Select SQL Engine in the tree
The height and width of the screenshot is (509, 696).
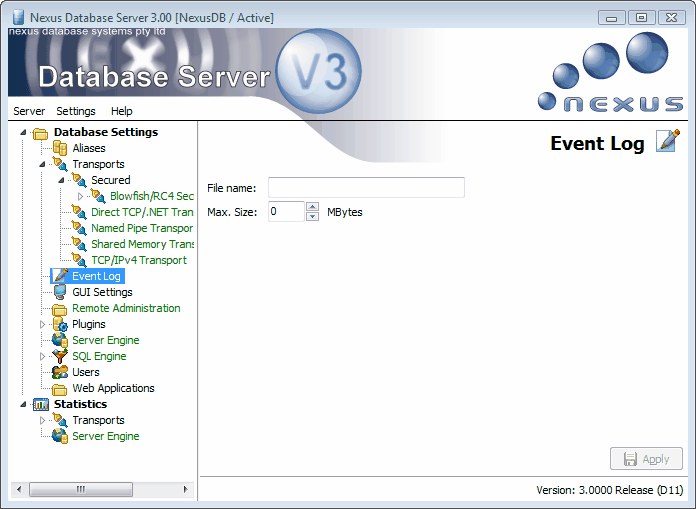tap(99, 356)
